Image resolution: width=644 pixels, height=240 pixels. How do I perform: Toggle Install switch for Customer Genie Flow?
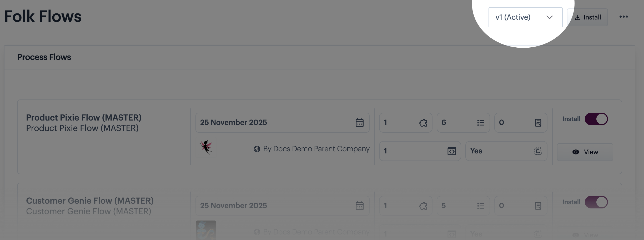596,202
